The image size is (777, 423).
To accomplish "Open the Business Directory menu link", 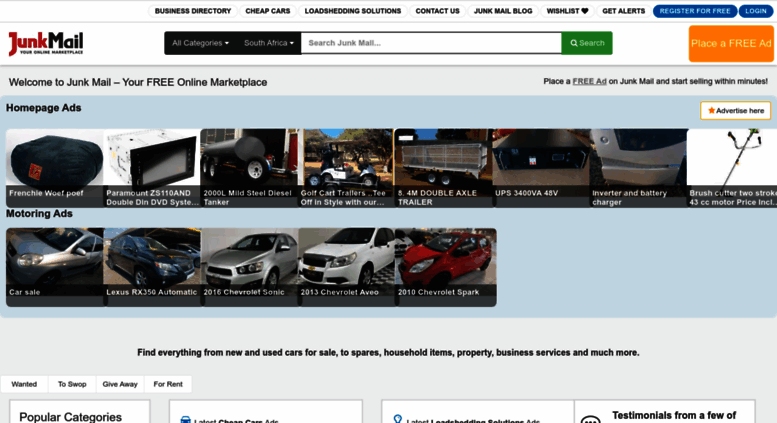I will [193, 11].
